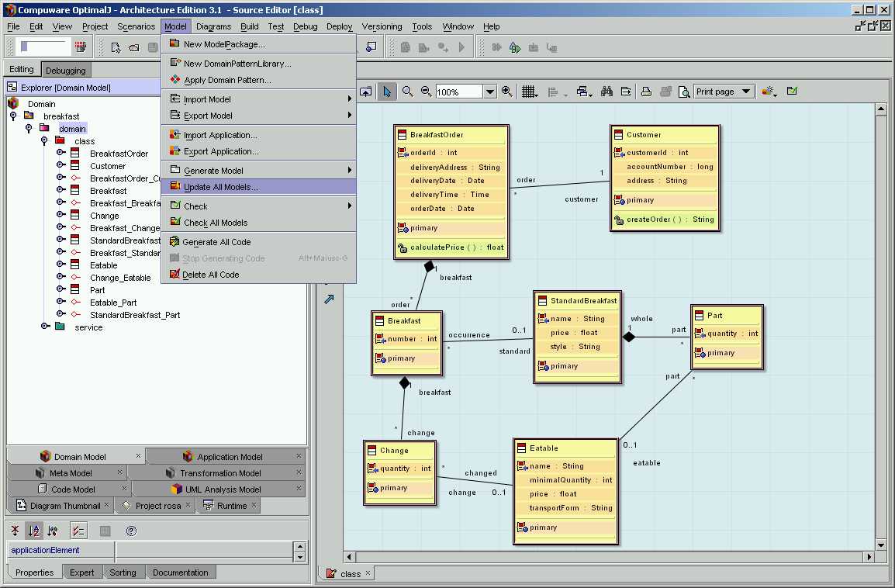Open the Print page dropdown
The image size is (895, 588).
pyautogui.click(x=746, y=92)
